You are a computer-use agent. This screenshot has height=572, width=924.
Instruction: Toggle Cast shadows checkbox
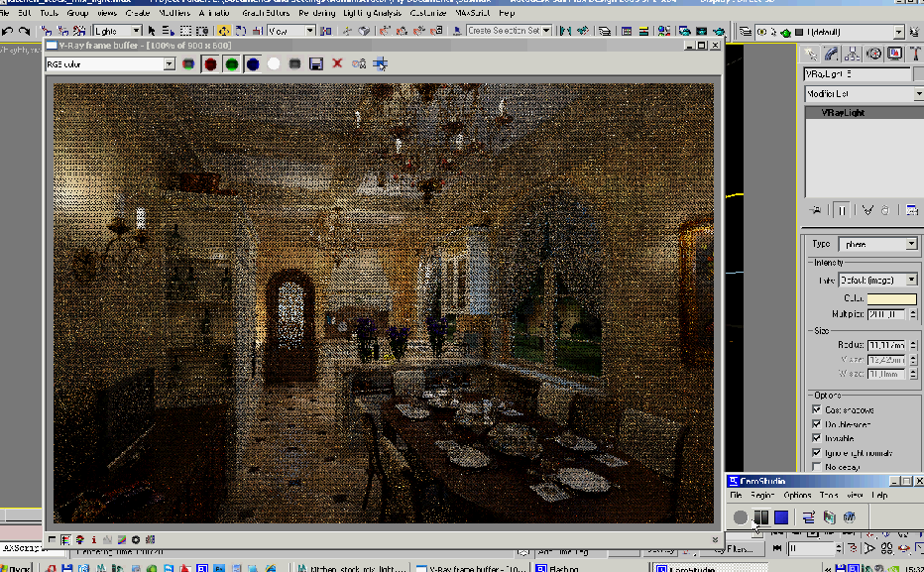pos(816,409)
